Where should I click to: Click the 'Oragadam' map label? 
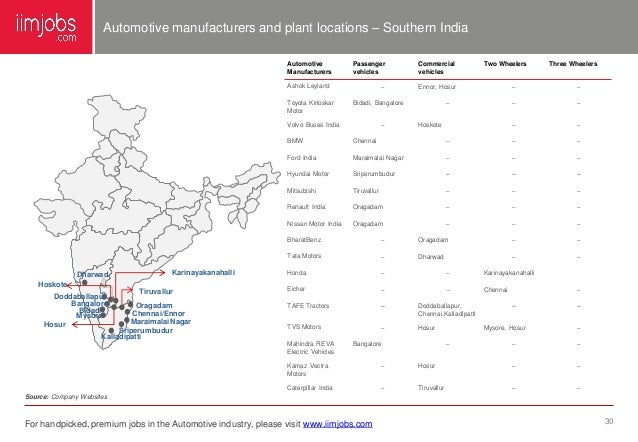[x=154, y=305]
